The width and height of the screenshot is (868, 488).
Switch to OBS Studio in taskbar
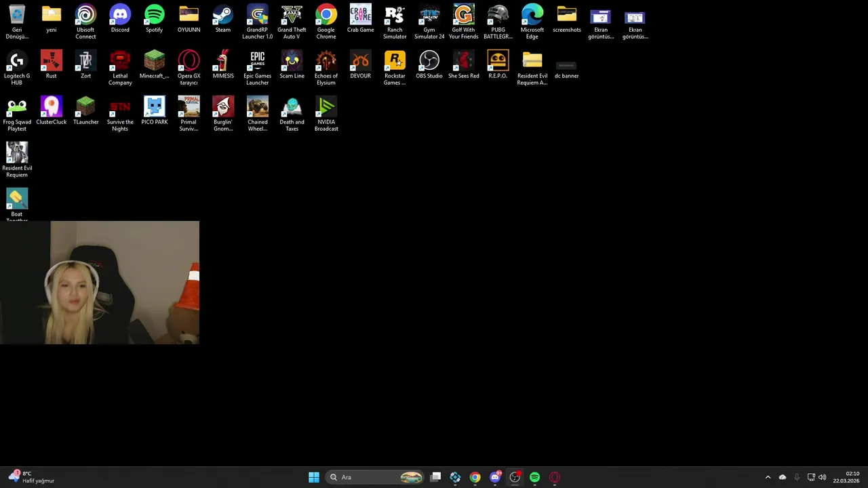pos(515,477)
